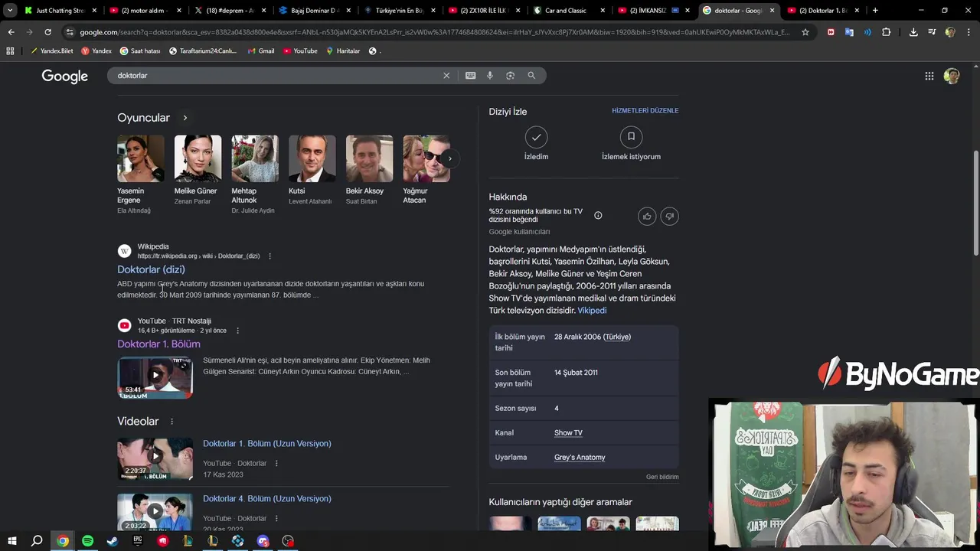Click HİZMETLERİ DÜZENLE link
The image size is (980, 551).
[x=645, y=111]
